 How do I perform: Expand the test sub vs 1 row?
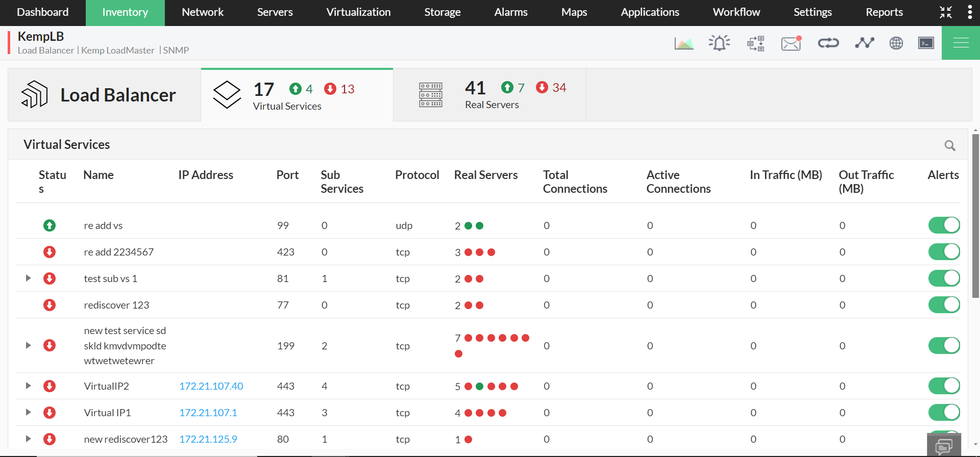(29, 278)
